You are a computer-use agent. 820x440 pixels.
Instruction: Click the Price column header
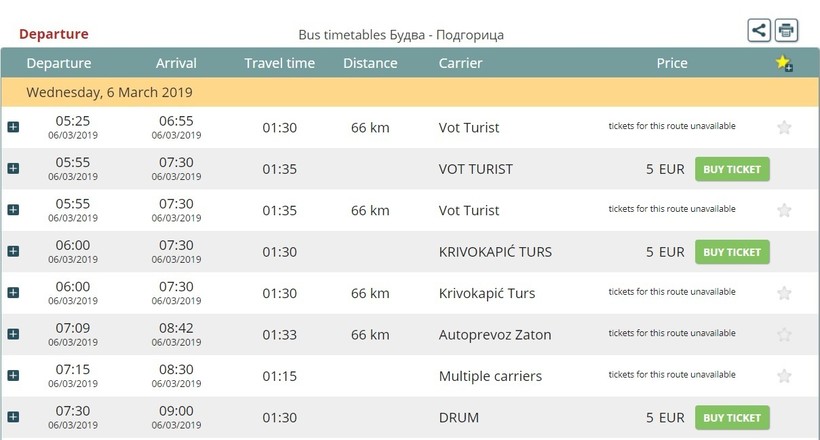click(672, 63)
